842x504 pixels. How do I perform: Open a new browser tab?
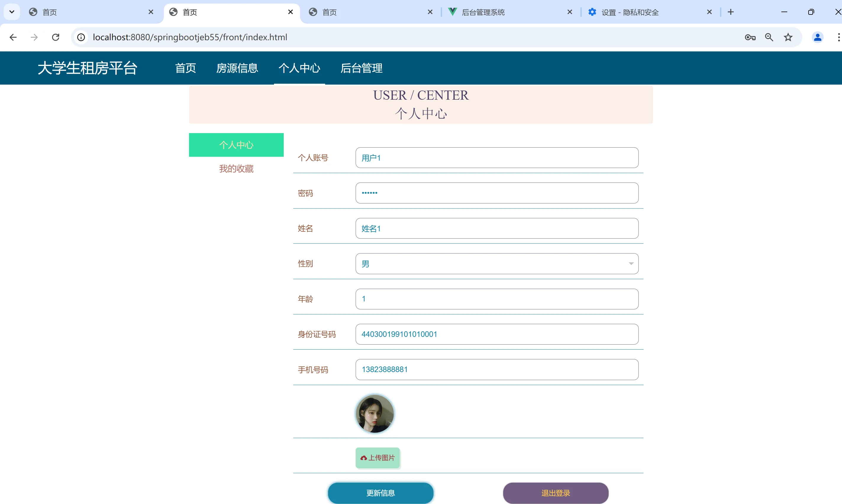(x=730, y=12)
